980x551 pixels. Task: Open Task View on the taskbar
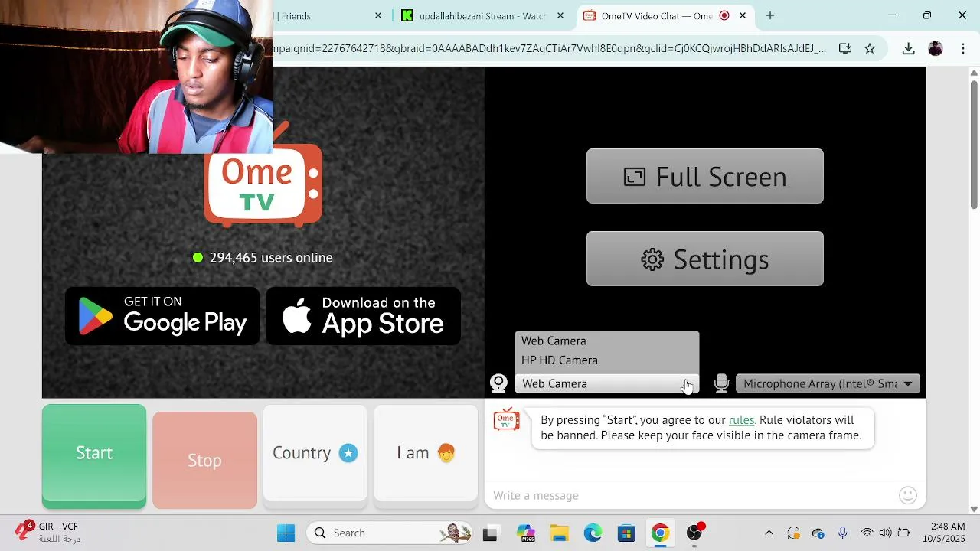(490, 533)
